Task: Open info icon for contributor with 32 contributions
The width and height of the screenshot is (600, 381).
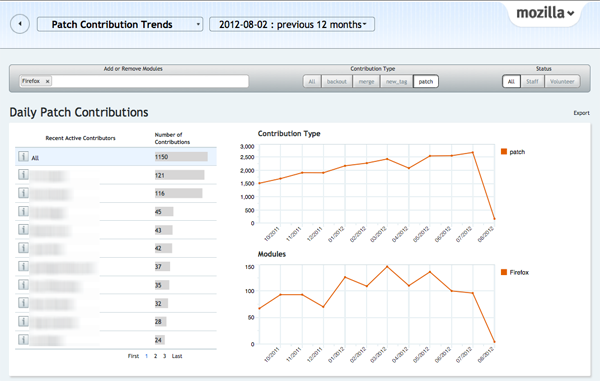Action: (23, 303)
